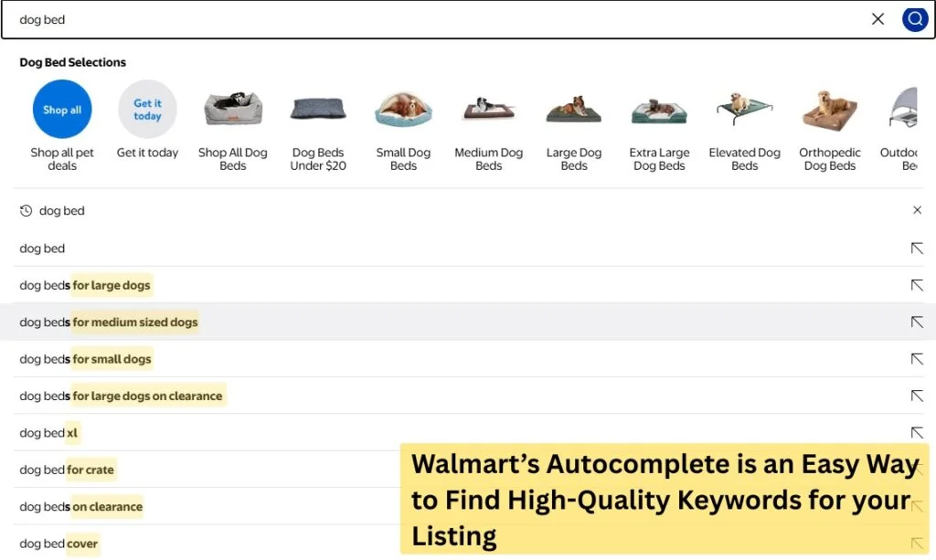This screenshot has width=936, height=560.
Task: Remove the 'dog bed' recent search entry
Action: 918,210
